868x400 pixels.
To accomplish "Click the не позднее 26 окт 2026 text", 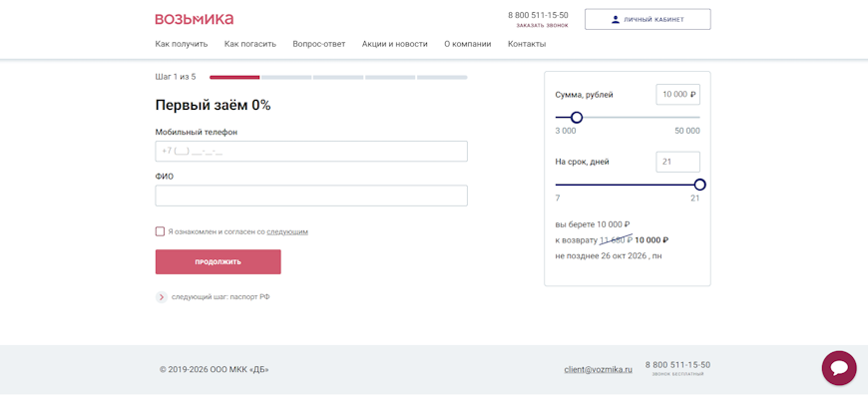I will [609, 256].
